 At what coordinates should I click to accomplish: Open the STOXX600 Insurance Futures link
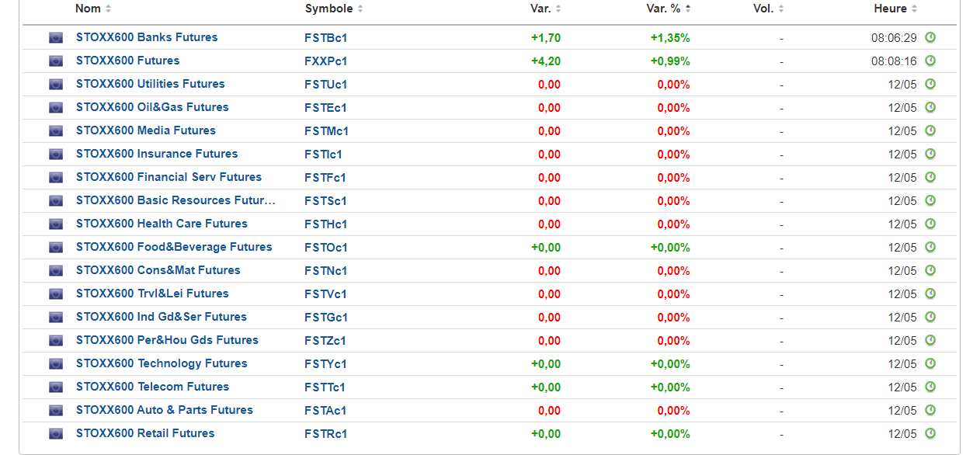(157, 154)
